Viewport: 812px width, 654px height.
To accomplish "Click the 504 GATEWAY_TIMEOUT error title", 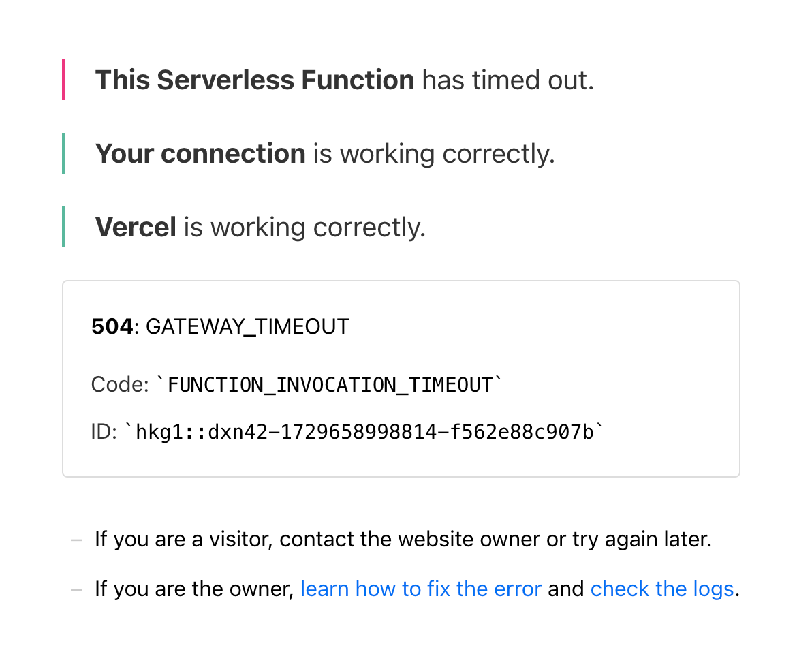I will [220, 327].
